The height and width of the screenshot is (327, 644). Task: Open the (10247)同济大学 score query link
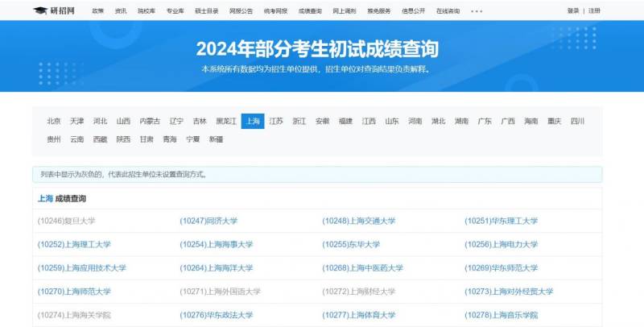(208, 221)
